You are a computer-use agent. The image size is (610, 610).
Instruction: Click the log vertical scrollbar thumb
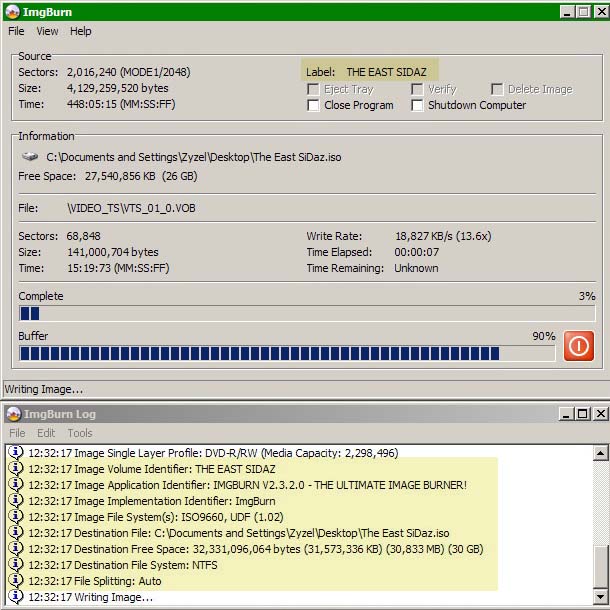tap(600, 567)
